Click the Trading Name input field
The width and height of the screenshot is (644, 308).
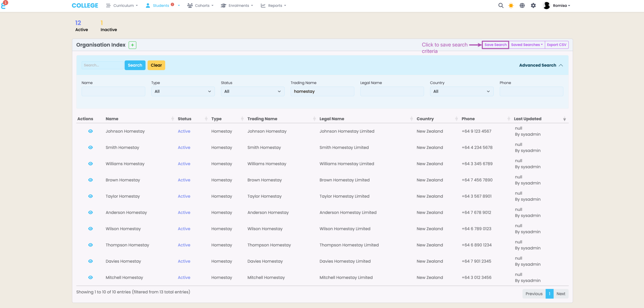(322, 91)
